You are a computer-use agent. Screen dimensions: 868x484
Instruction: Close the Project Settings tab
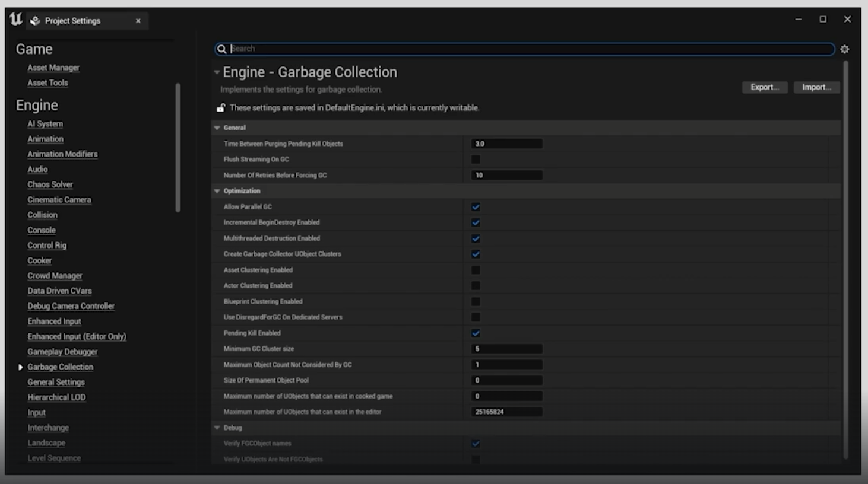pos(138,21)
